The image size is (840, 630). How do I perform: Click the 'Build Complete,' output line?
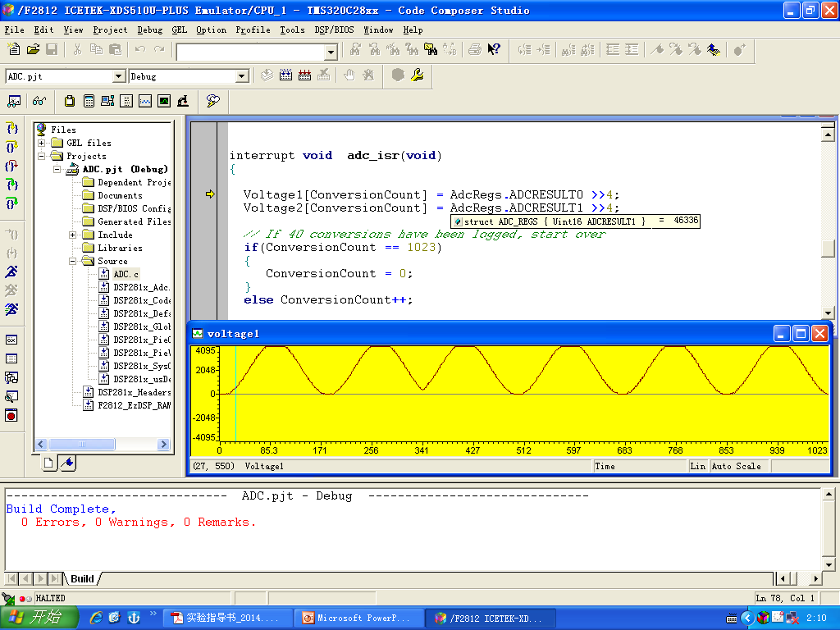61,509
